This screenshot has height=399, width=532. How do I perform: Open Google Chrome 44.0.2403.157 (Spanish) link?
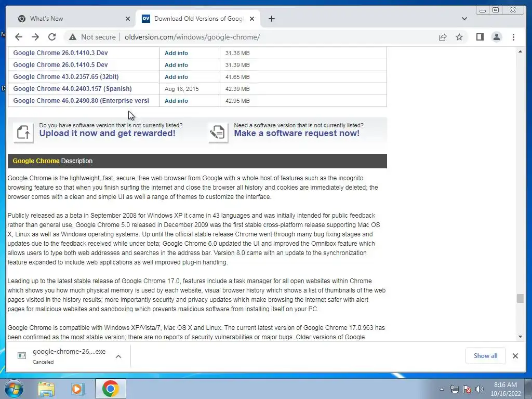point(72,88)
